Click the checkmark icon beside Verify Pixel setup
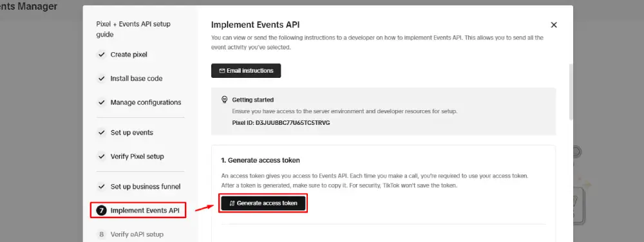This screenshot has width=644, height=242. point(102,156)
